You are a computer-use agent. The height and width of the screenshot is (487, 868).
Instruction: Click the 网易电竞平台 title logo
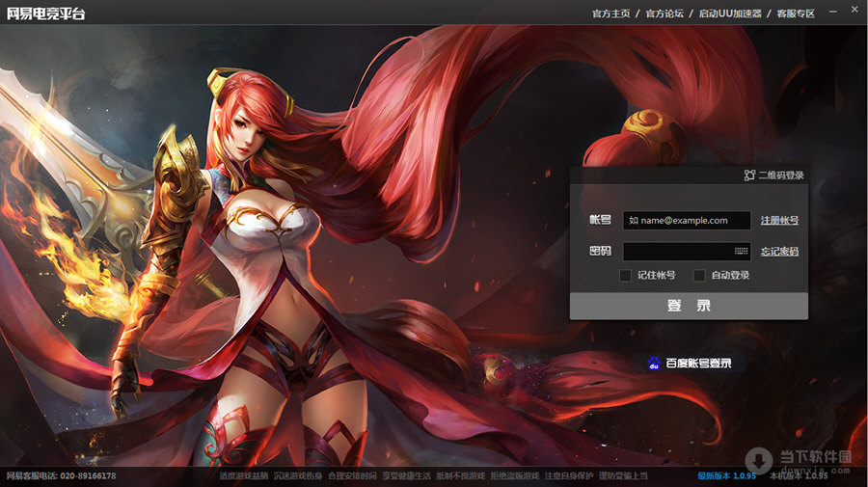coord(45,14)
